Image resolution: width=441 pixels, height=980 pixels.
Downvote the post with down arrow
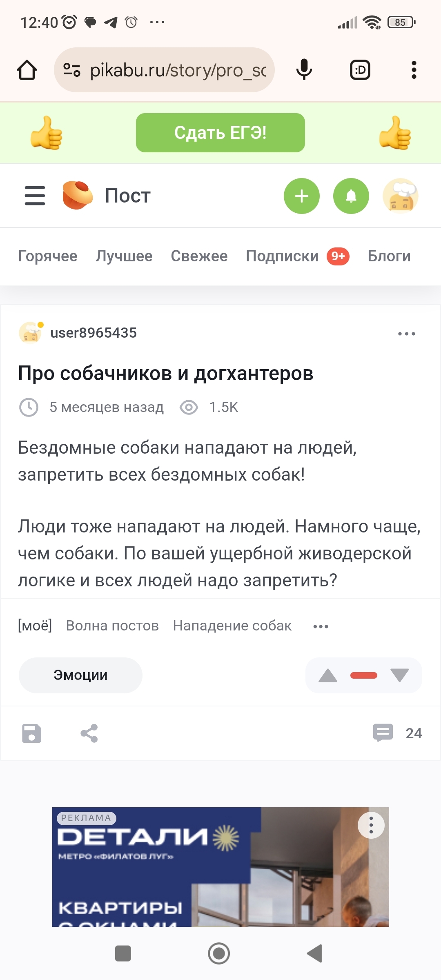click(x=399, y=675)
